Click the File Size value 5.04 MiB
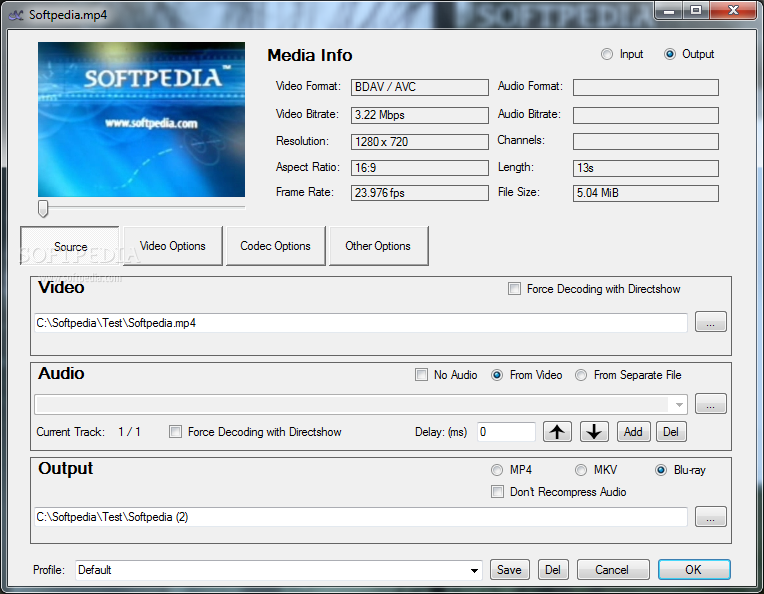 pyautogui.click(x=646, y=193)
